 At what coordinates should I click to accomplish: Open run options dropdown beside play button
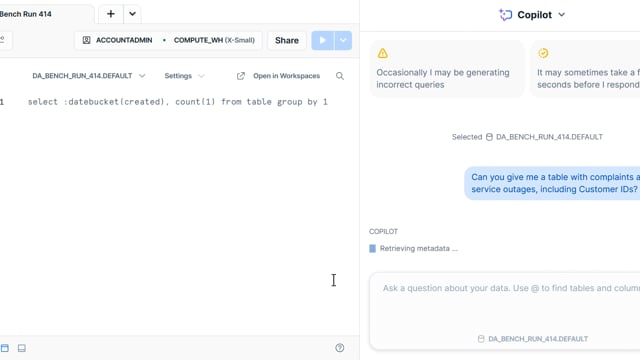(x=343, y=40)
